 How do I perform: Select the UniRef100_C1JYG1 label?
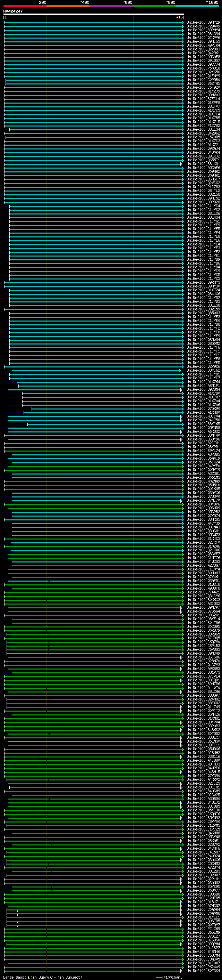point(203,221)
